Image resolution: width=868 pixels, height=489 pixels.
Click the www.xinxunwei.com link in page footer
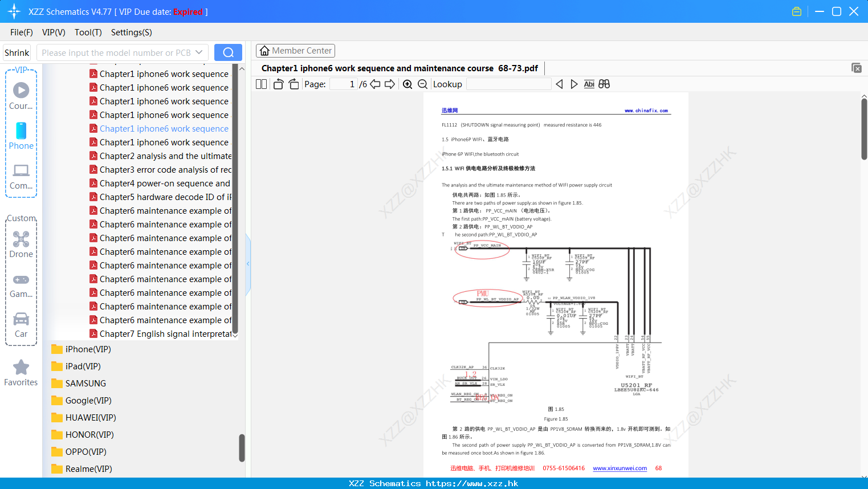(x=620, y=468)
